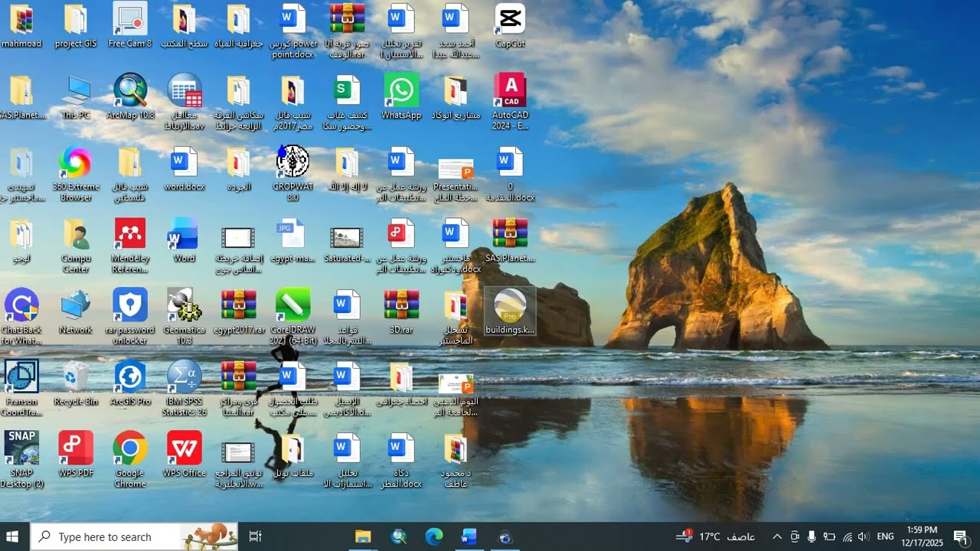This screenshot has width=980, height=551.
Task: Switch to Word window in taskbar
Action: [469, 536]
